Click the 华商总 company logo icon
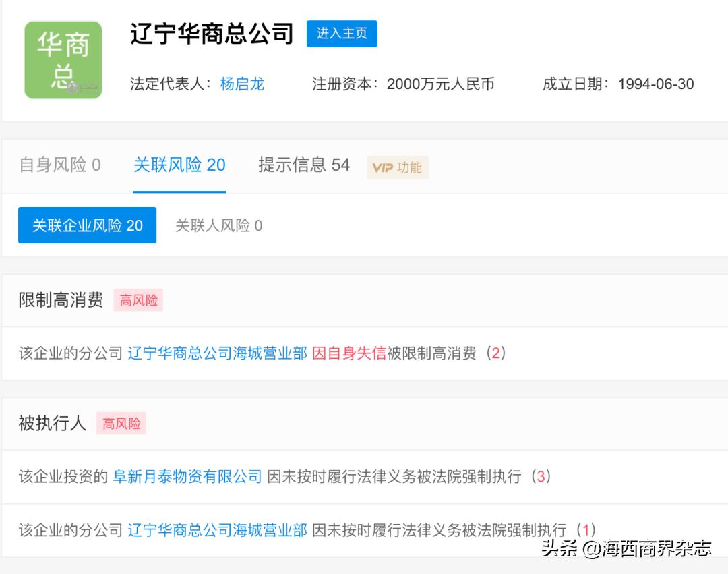The width and height of the screenshot is (728, 574). click(63, 60)
